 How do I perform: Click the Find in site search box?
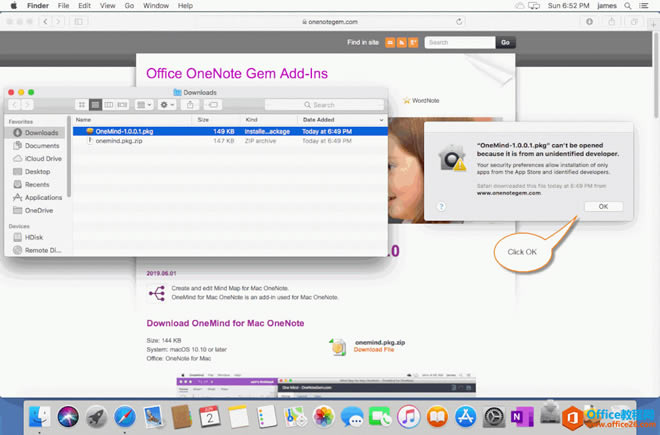click(x=460, y=43)
